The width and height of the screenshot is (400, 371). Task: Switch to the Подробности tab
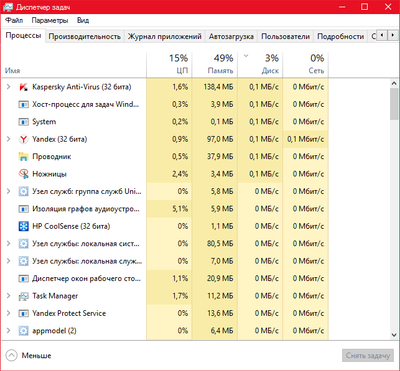(340, 36)
